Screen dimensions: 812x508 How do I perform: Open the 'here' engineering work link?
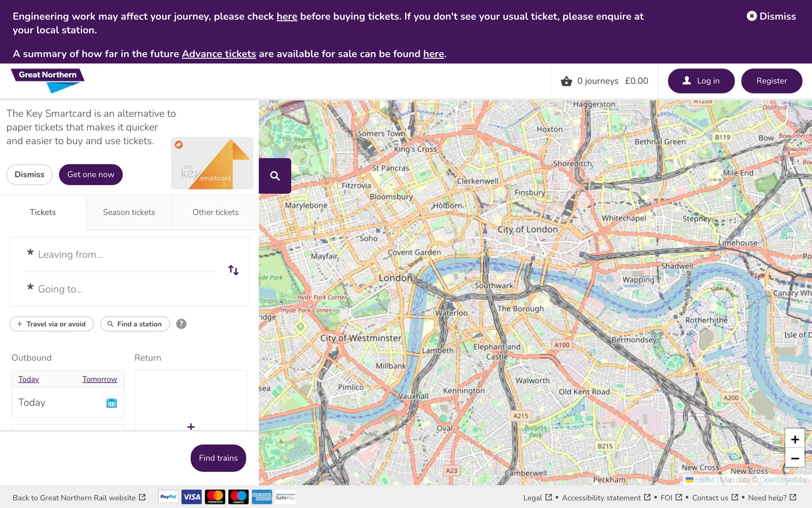point(287,16)
